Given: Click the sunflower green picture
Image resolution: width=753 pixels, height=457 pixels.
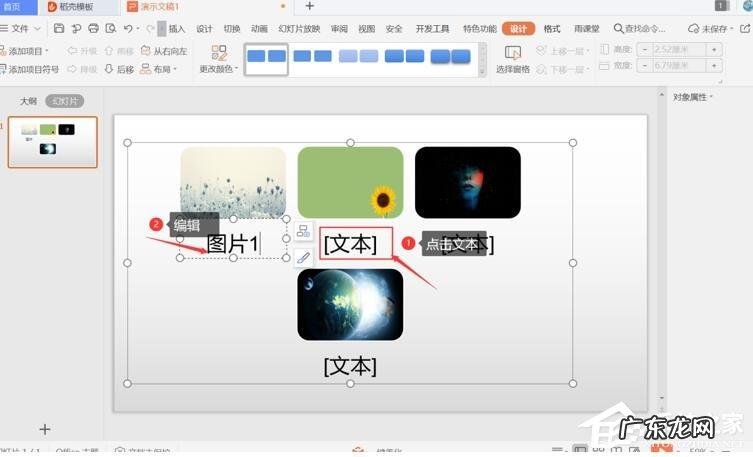Looking at the screenshot, I should (351, 182).
